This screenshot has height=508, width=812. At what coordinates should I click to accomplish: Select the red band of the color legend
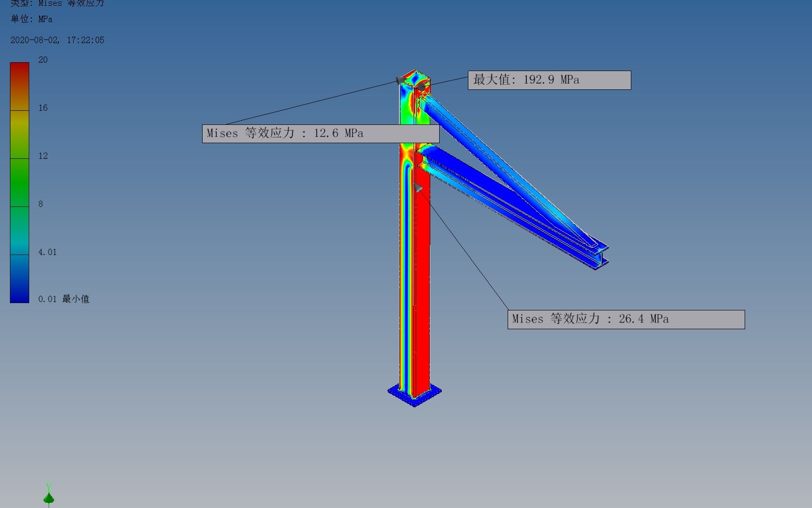click(x=20, y=86)
